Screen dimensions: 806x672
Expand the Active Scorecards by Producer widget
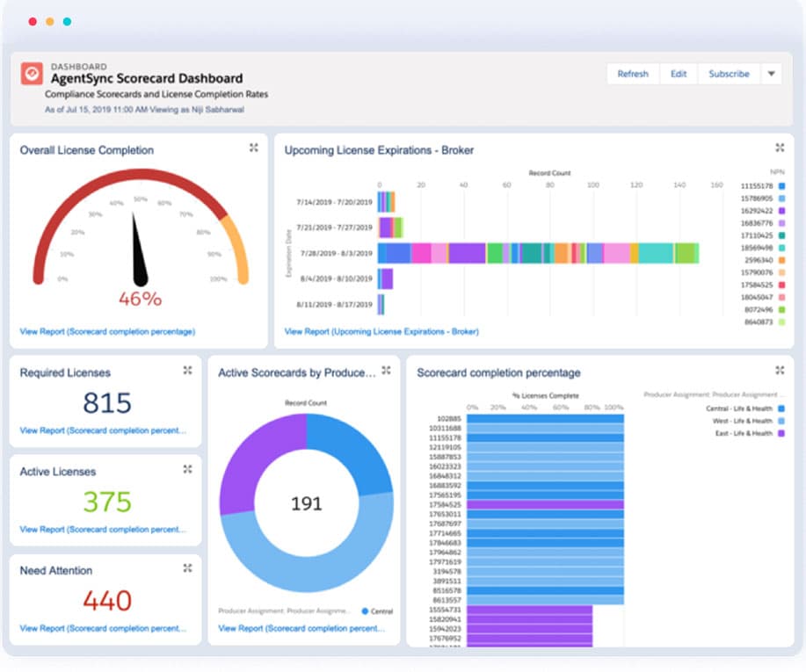386,371
